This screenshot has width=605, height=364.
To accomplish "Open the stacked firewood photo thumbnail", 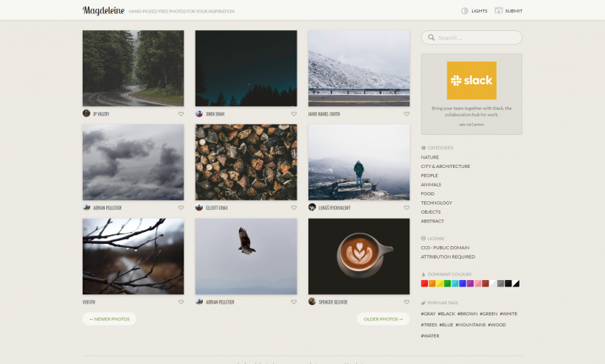I will (x=246, y=162).
